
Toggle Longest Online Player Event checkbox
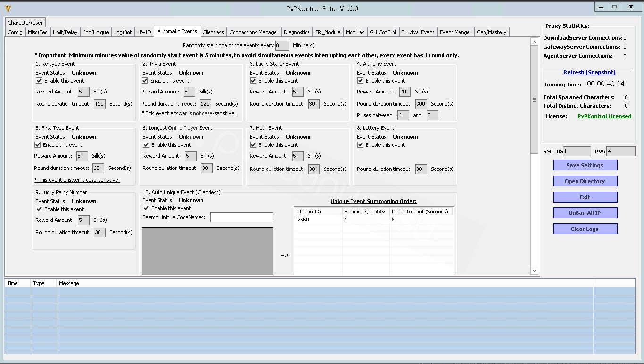[147, 145]
